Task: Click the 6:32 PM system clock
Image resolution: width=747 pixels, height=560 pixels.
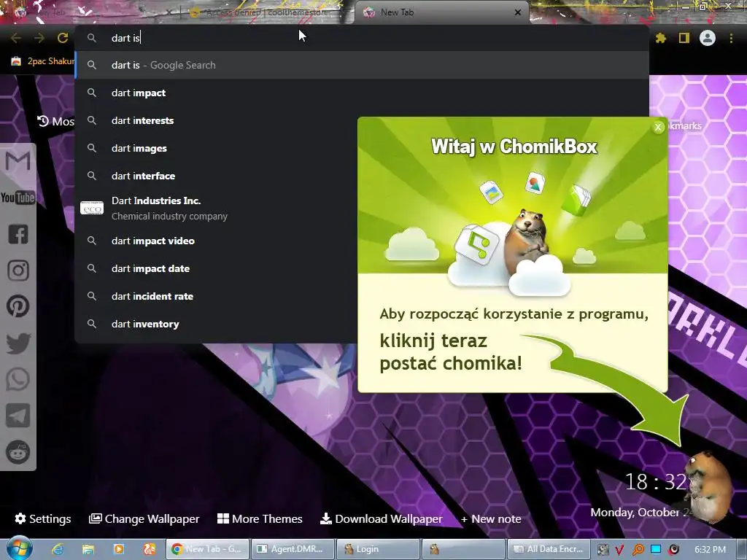Action: pos(711,550)
